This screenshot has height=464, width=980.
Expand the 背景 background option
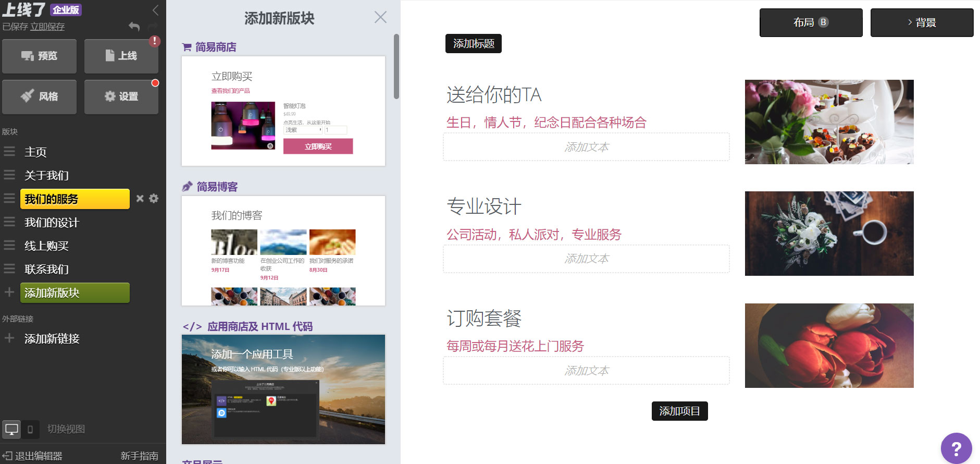pyautogui.click(x=922, y=22)
